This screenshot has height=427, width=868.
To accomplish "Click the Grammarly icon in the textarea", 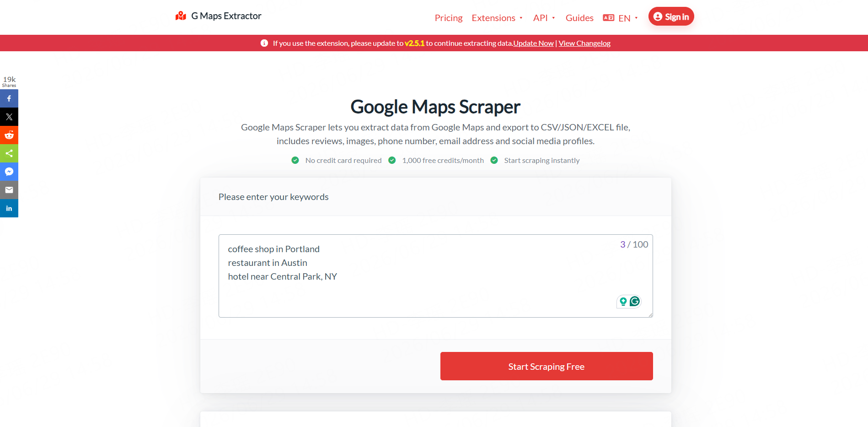I will (635, 301).
